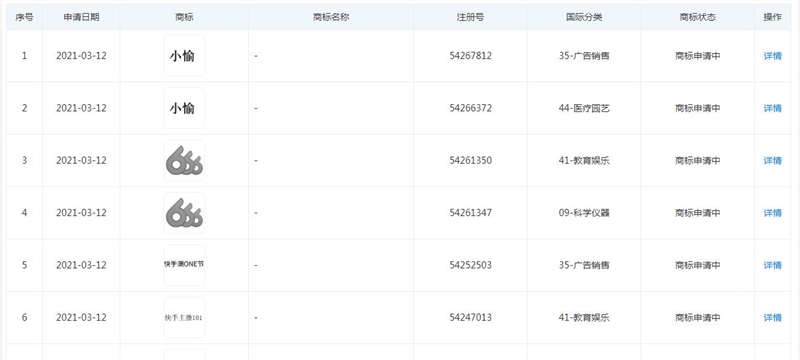The width and height of the screenshot is (800, 360).
Task: Click the 快手主播101 trademark thumbnail
Action: (184, 318)
